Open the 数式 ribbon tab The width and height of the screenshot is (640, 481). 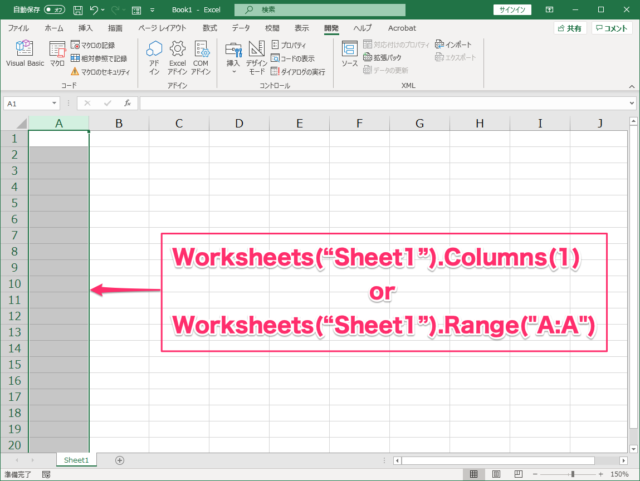[x=209, y=28]
